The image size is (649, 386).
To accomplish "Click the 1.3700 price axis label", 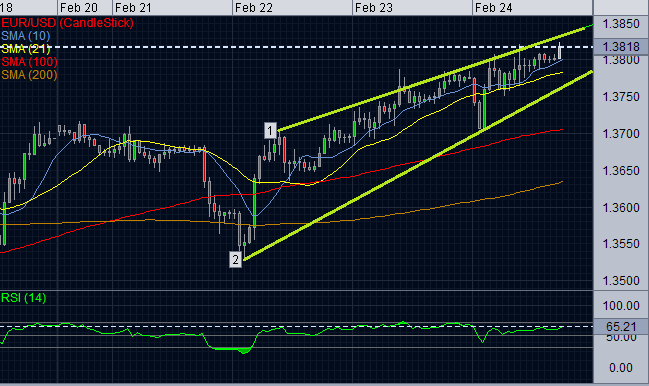I will tap(621, 134).
